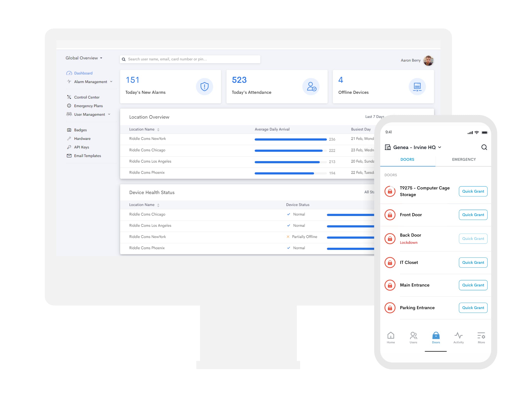The width and height of the screenshot is (532, 394).
Task: Switch to the EMERGENCY tab
Action: click(464, 160)
